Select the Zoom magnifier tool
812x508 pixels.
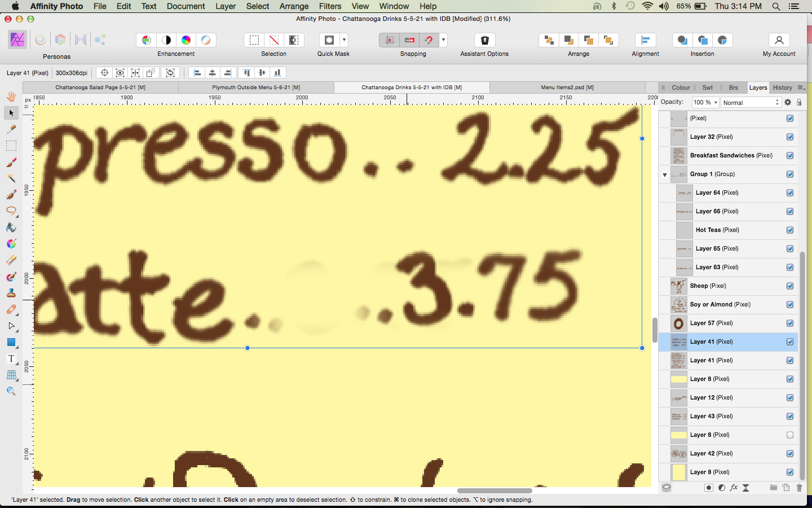click(11, 391)
